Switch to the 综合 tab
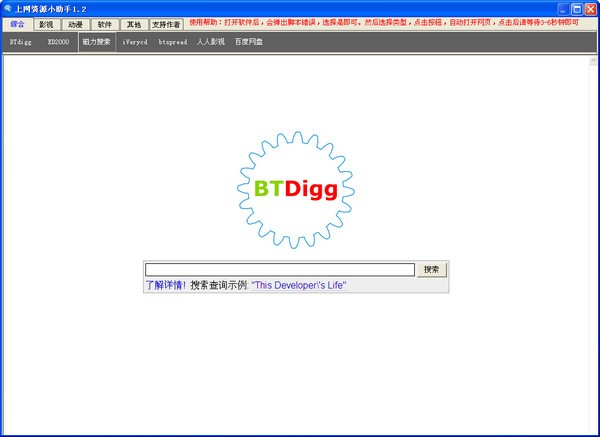Viewport: 600px width, 437px height. pos(17,24)
